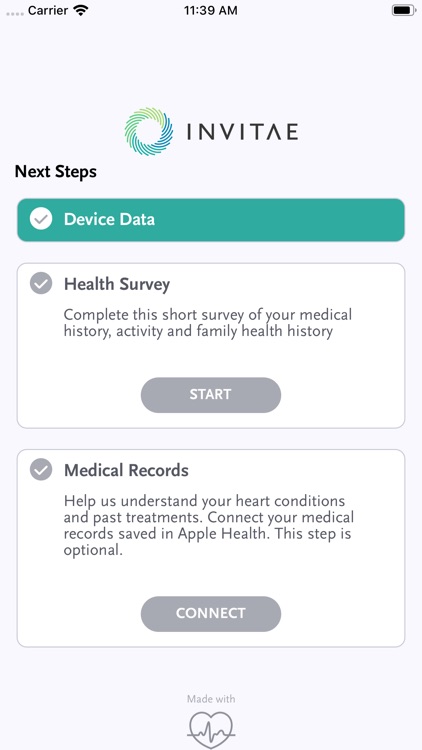Tap the white checkmark on Device Data

point(41,219)
